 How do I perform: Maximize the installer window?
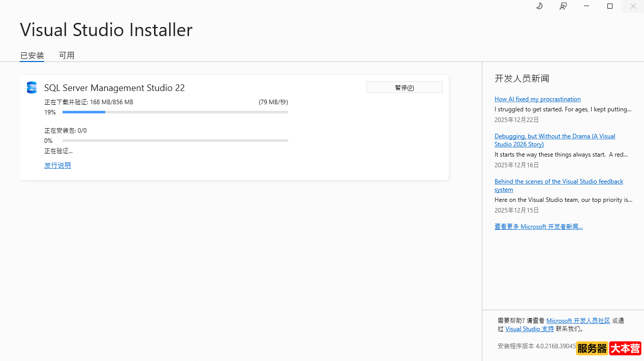[610, 6]
